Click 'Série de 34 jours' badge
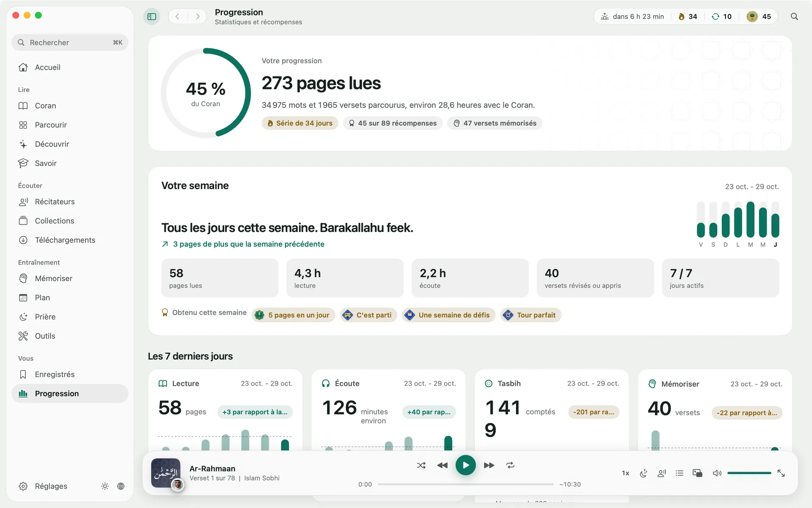Screen dimensions: 812x508 tap(300, 123)
